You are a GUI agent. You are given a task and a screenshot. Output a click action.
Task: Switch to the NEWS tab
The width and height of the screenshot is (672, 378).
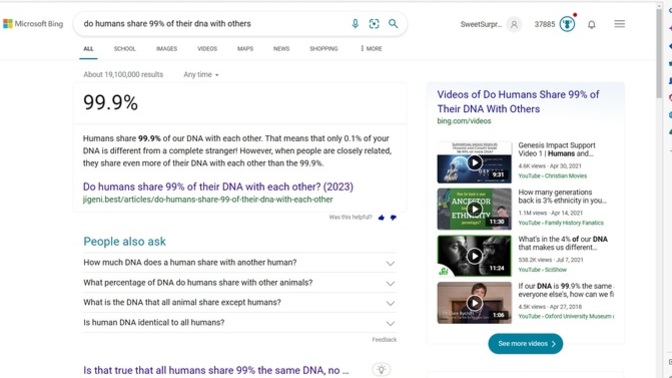pyautogui.click(x=282, y=49)
